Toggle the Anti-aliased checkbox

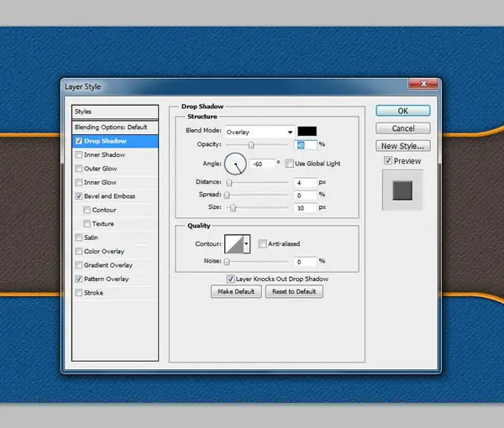(x=262, y=243)
